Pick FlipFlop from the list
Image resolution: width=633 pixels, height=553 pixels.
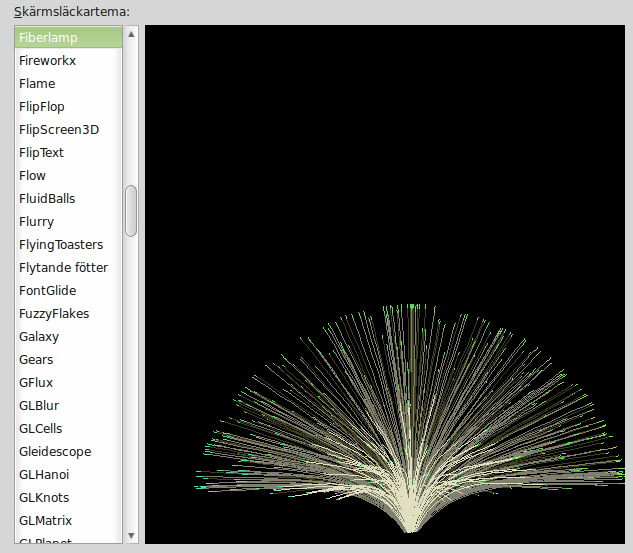68,107
